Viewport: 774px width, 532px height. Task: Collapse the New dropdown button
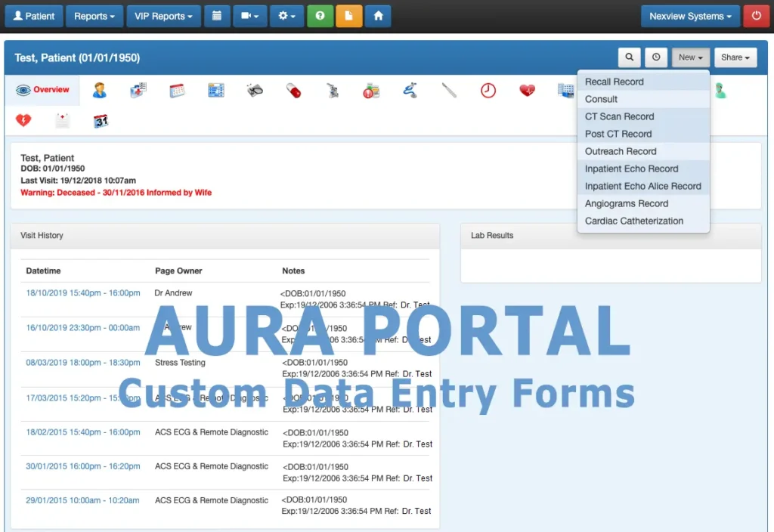pos(691,57)
